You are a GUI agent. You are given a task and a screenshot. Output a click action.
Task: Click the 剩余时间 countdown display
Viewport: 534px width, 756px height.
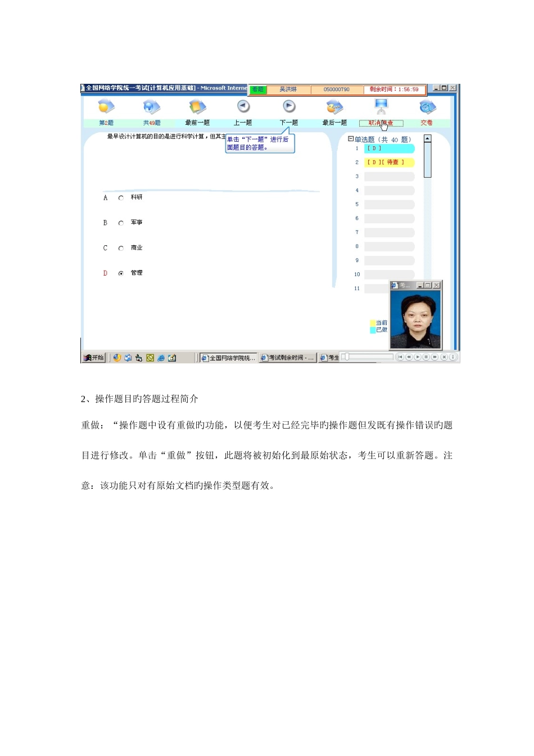[394, 89]
